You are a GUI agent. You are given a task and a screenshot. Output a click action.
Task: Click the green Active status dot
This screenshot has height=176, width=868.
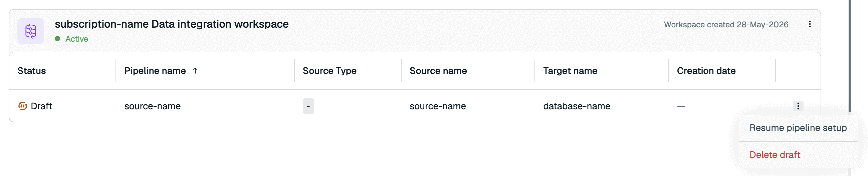tap(58, 39)
